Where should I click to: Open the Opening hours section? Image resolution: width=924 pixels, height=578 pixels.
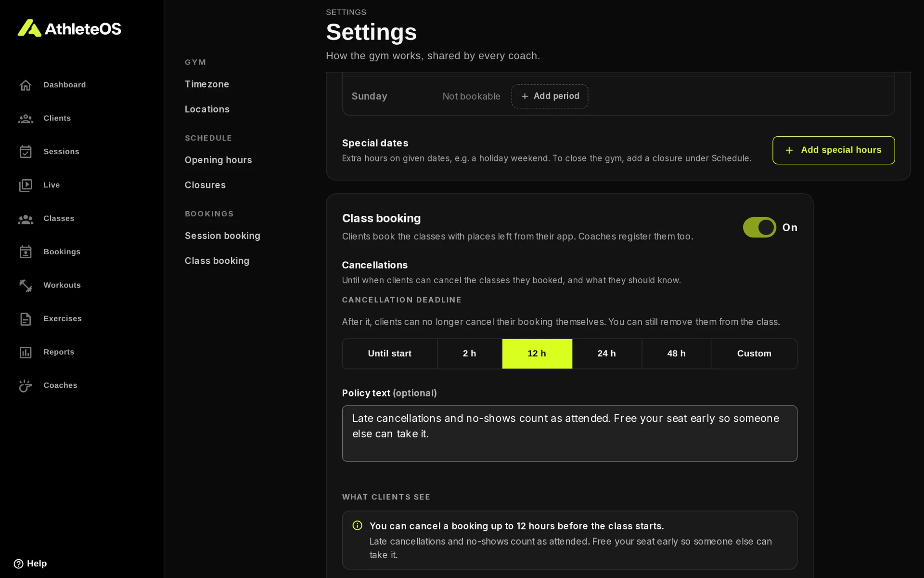[218, 160]
